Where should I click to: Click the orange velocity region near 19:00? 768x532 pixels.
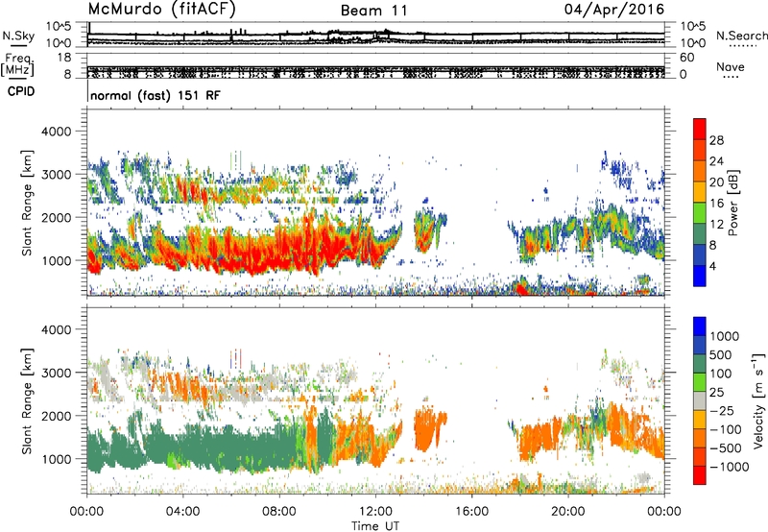[x=540, y=438]
